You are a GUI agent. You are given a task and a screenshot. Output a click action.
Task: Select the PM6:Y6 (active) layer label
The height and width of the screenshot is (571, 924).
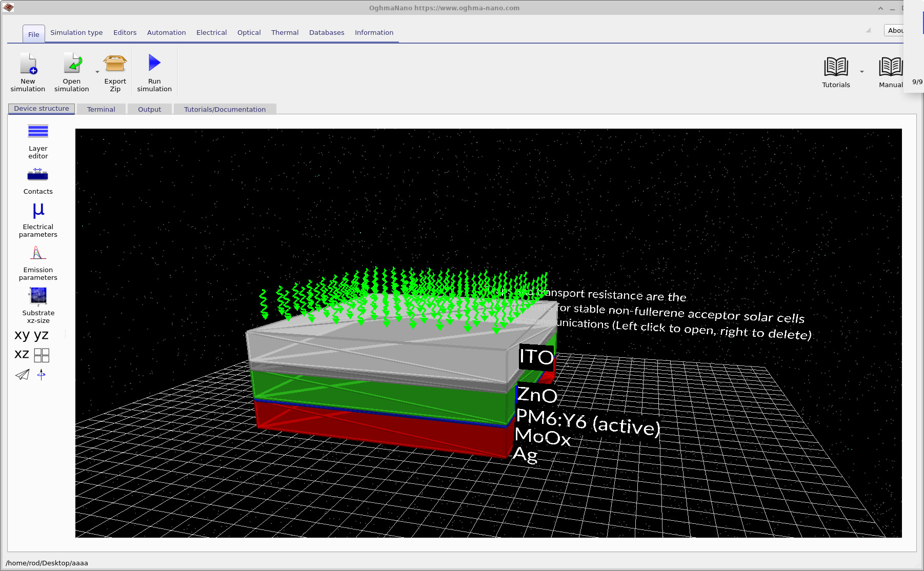(x=588, y=422)
